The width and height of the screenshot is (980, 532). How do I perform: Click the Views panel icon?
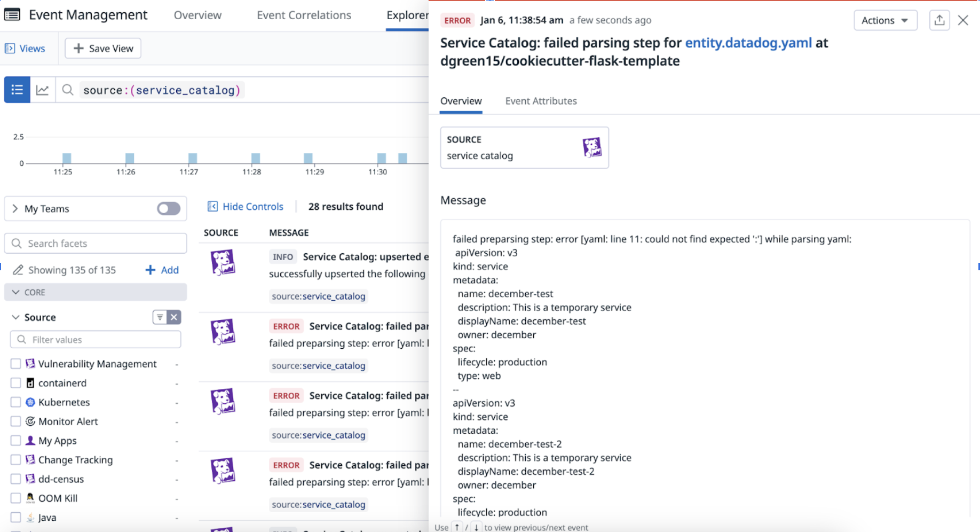pyautogui.click(x=10, y=49)
